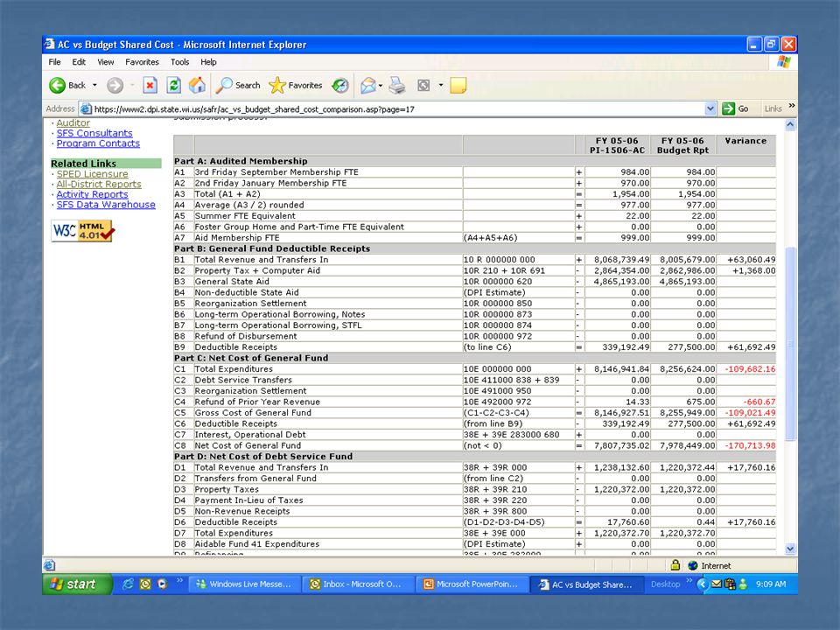Image resolution: width=840 pixels, height=630 pixels.
Task: Open the Help menu
Action: pyautogui.click(x=208, y=62)
